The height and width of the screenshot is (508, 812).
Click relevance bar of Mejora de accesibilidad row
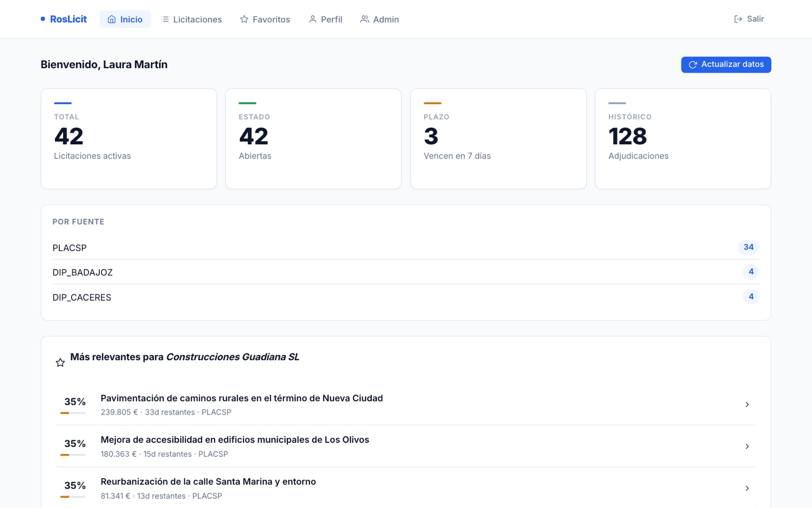click(x=73, y=455)
